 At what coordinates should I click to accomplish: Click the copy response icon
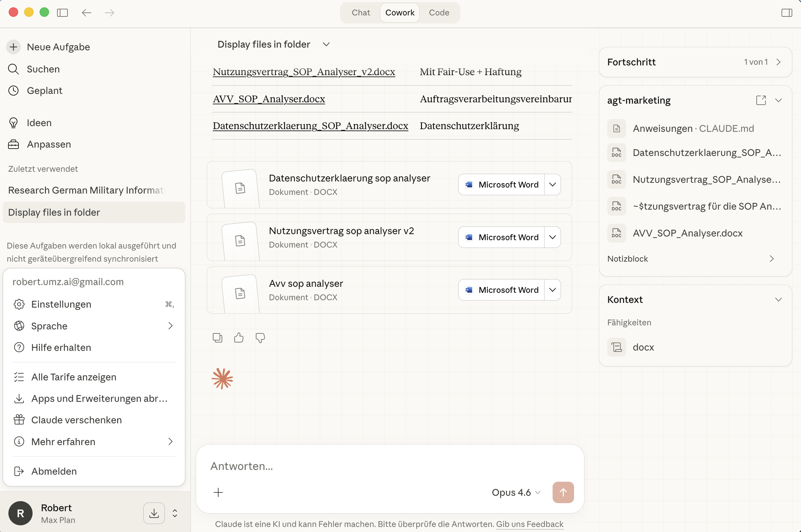click(x=217, y=337)
